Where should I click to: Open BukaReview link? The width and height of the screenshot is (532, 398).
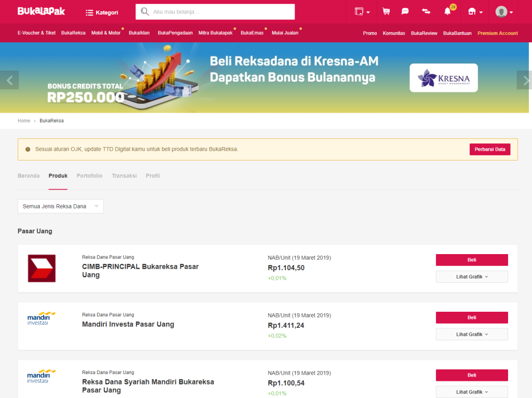pyautogui.click(x=424, y=33)
